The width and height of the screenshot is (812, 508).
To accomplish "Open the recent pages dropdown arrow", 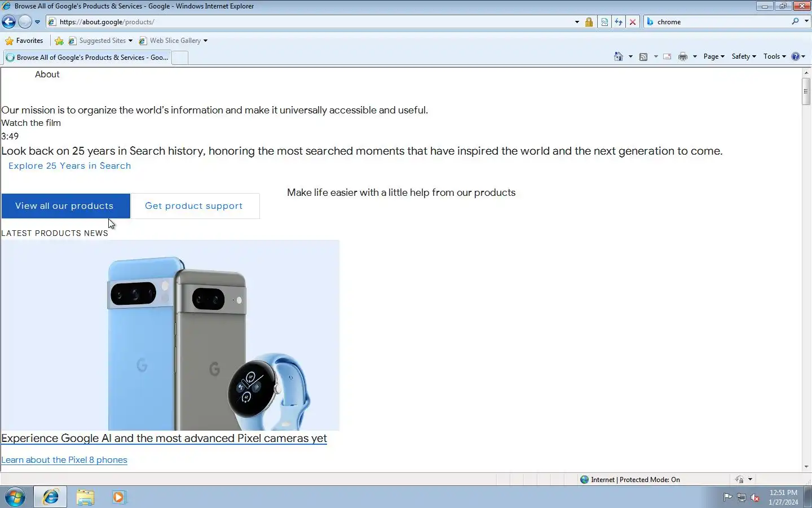I will [37, 22].
